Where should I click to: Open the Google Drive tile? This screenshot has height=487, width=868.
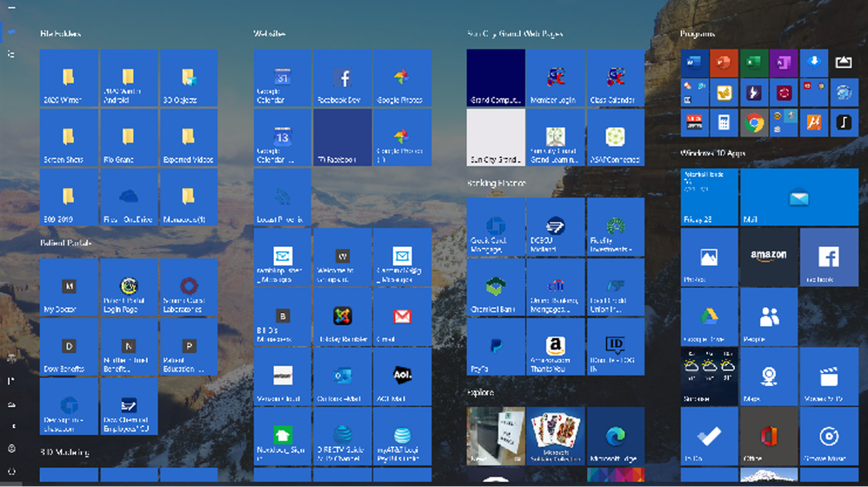pos(709,317)
